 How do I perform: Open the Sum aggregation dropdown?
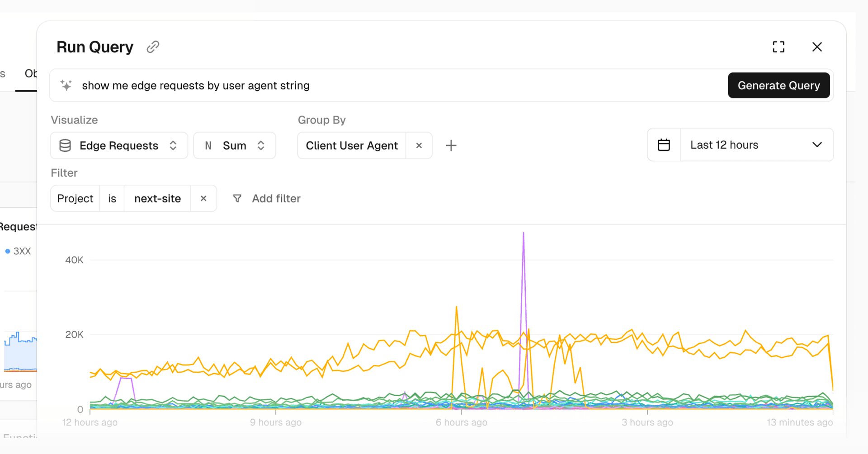pyautogui.click(x=234, y=145)
